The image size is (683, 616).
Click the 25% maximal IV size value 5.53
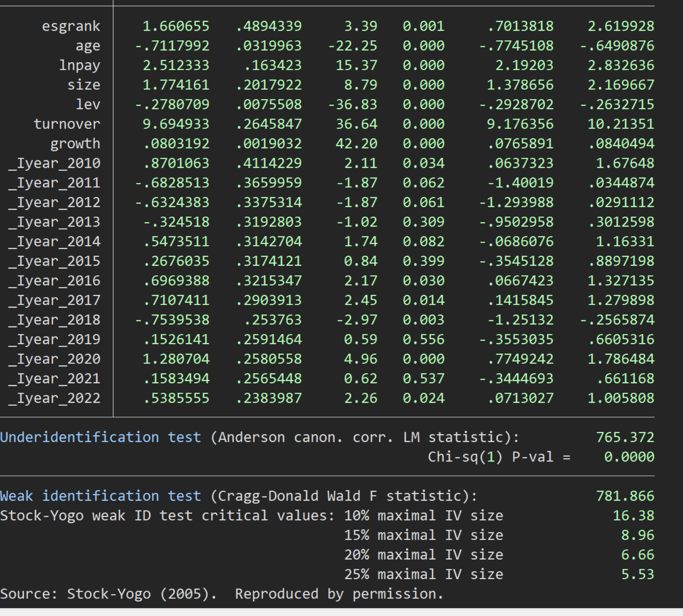638,574
